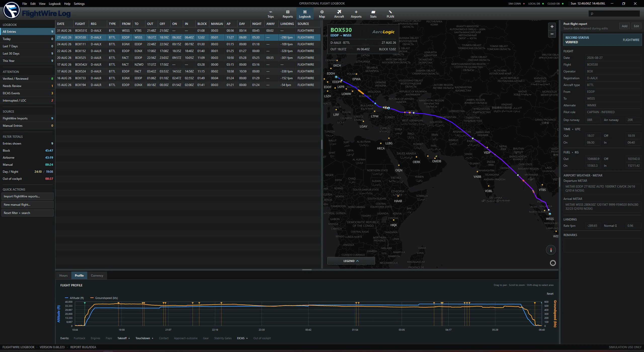The height and width of the screenshot is (352, 644).
Task: Open the Settings menu
Action: (79, 4)
